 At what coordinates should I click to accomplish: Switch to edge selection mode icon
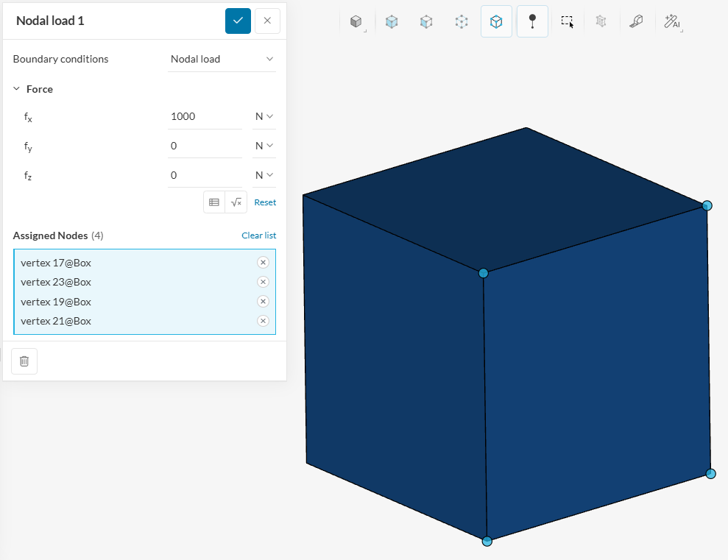pos(462,22)
